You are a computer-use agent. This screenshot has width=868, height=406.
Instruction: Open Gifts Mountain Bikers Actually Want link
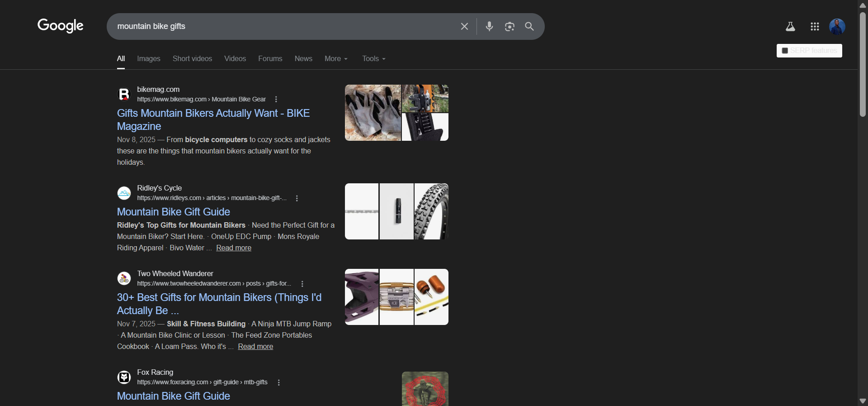213,119
